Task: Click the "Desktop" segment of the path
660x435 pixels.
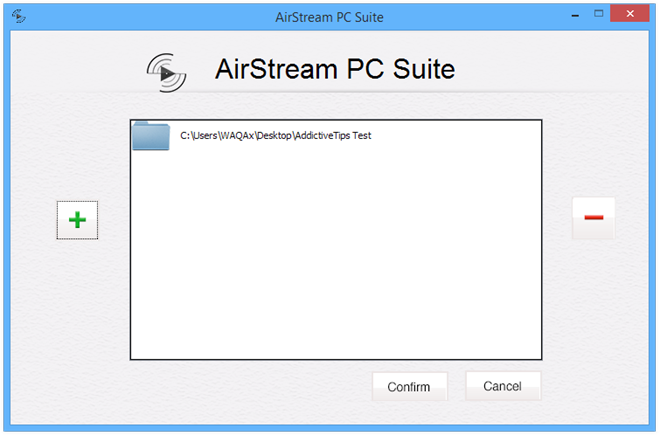Action: tap(274, 136)
